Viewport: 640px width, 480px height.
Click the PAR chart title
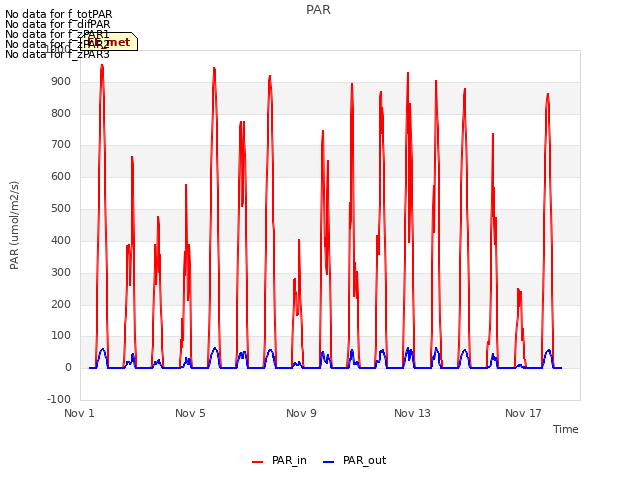318,10
